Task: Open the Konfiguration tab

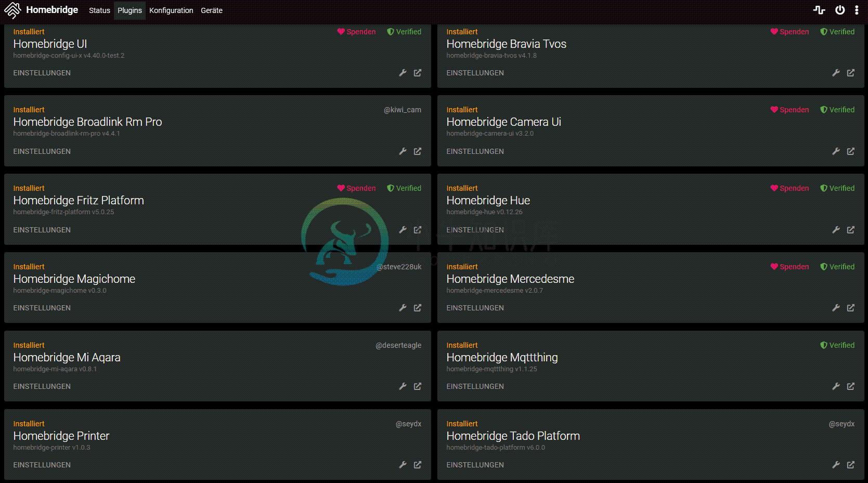Action: (171, 10)
